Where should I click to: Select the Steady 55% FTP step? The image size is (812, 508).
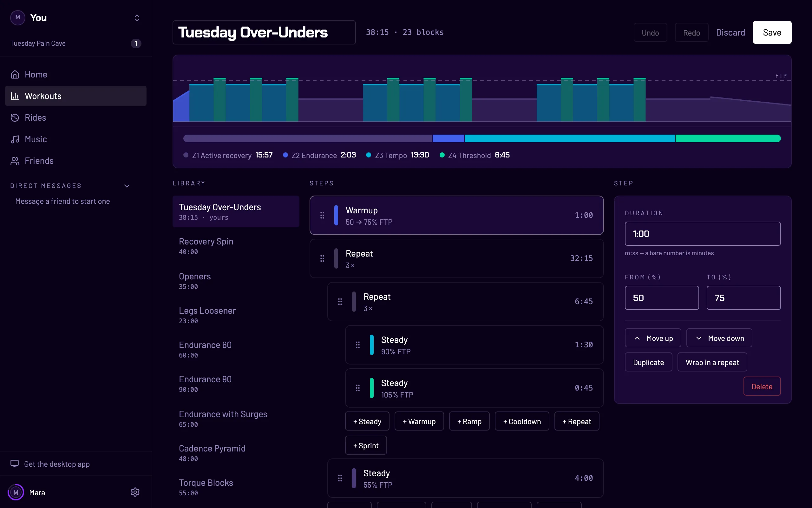tap(465, 478)
